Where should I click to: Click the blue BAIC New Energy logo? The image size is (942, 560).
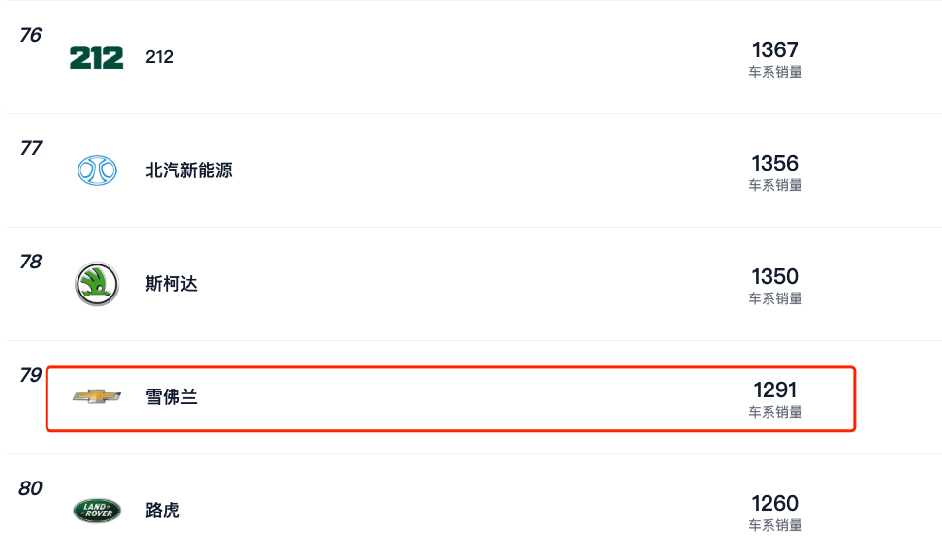(x=97, y=171)
